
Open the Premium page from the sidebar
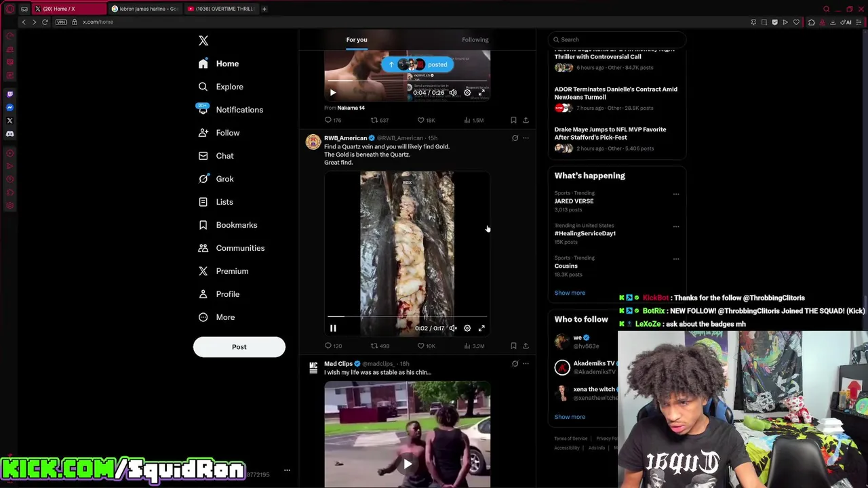pyautogui.click(x=223, y=271)
